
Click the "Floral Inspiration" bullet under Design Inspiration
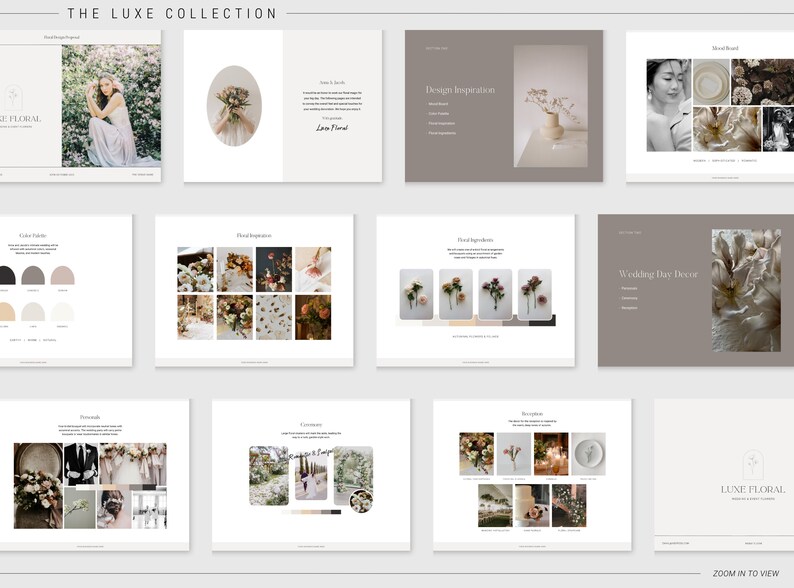(441, 123)
